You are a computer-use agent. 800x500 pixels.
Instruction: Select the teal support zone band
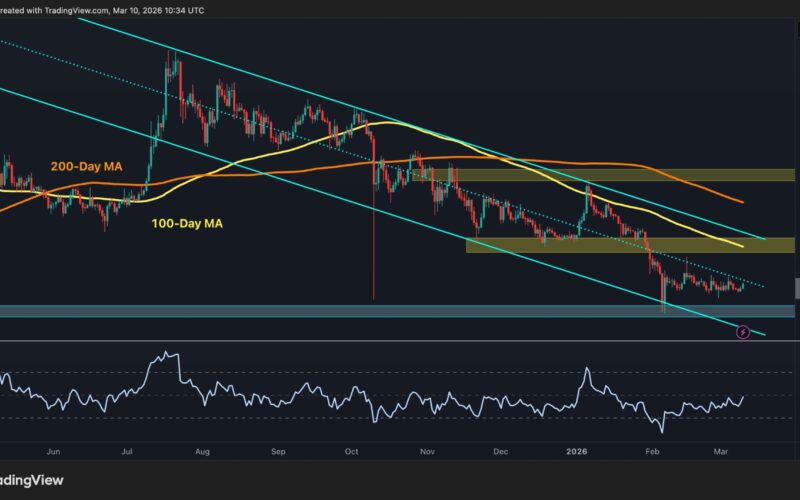tap(400, 311)
